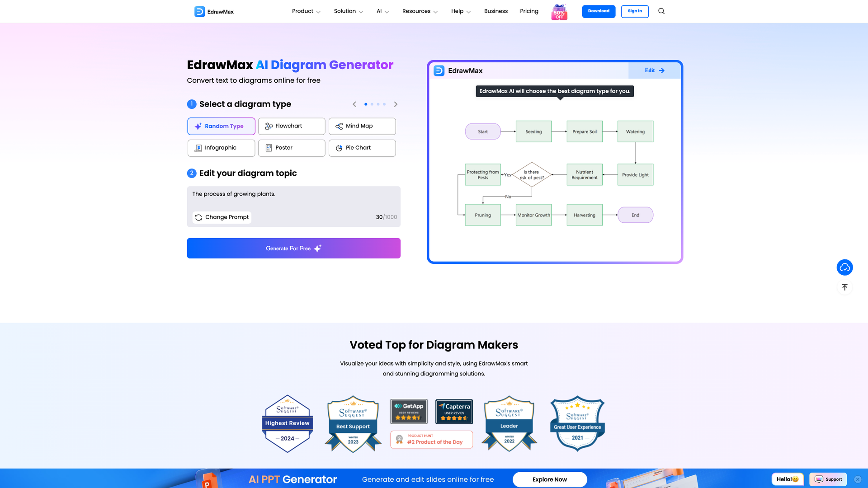Click the Edit link on the diagram preview

pos(654,70)
